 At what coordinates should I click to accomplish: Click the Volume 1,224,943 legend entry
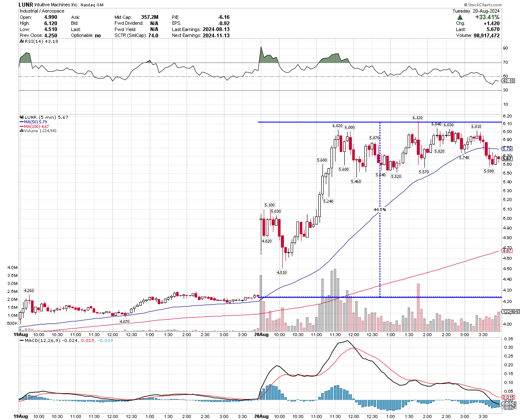pyautogui.click(x=40, y=131)
